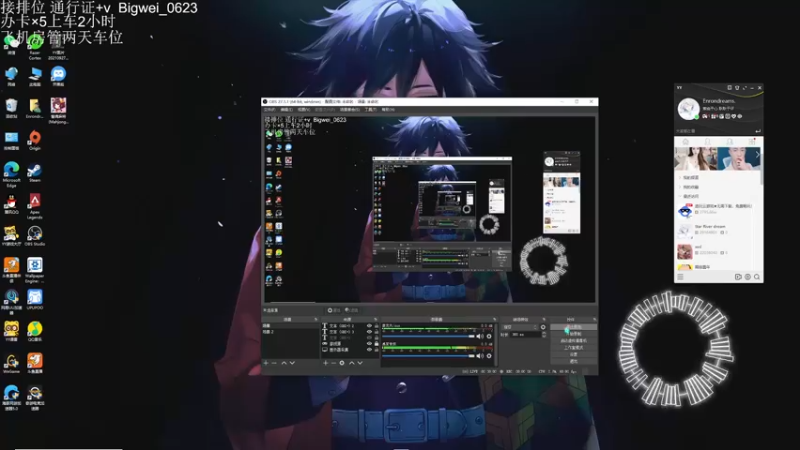The height and width of the screenshot is (450, 800).
Task: Toggle visibility eye of second text source in OBS
Action: tap(369, 332)
